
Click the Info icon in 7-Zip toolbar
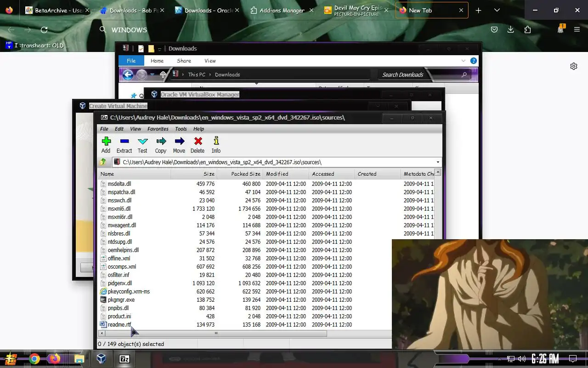click(x=216, y=141)
